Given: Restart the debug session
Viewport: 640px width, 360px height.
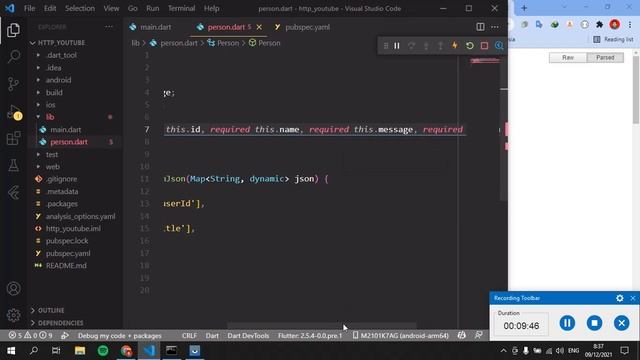Looking at the screenshot, I should pyautogui.click(x=469, y=46).
